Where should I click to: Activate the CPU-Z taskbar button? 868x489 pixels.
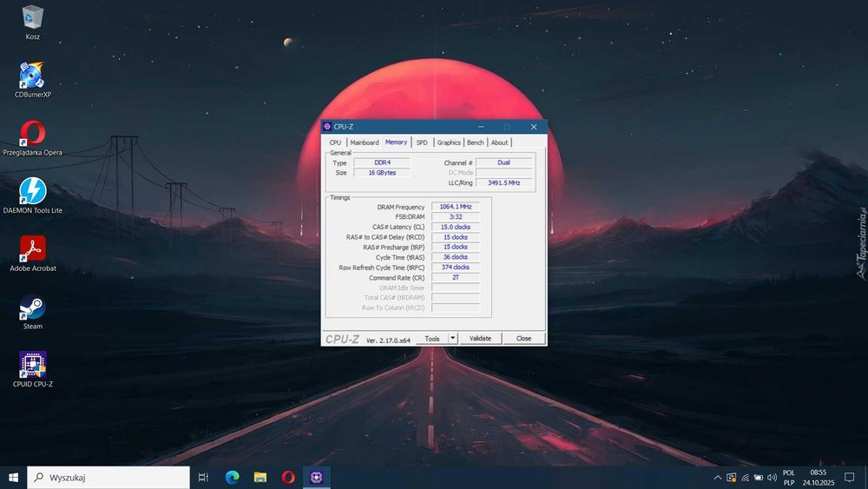pyautogui.click(x=317, y=477)
